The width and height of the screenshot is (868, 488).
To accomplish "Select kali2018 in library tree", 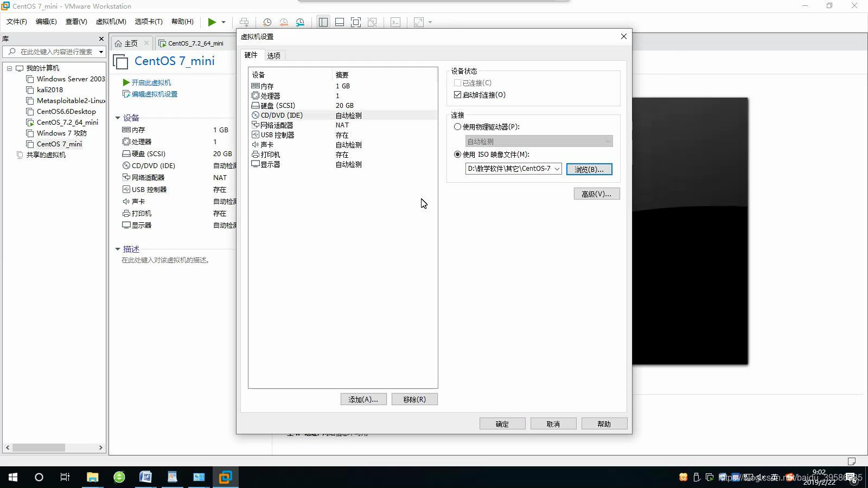I will tap(45, 90).
